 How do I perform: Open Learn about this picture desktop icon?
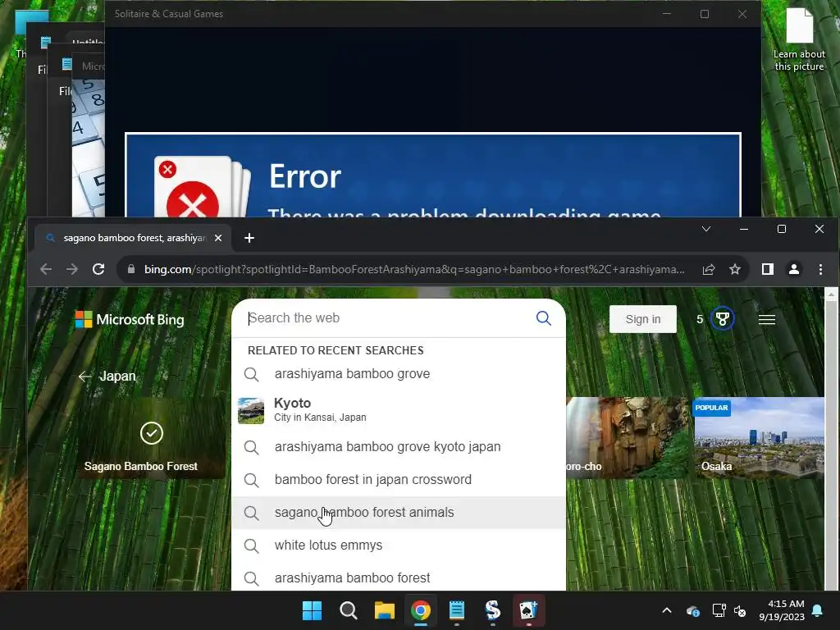(799, 40)
